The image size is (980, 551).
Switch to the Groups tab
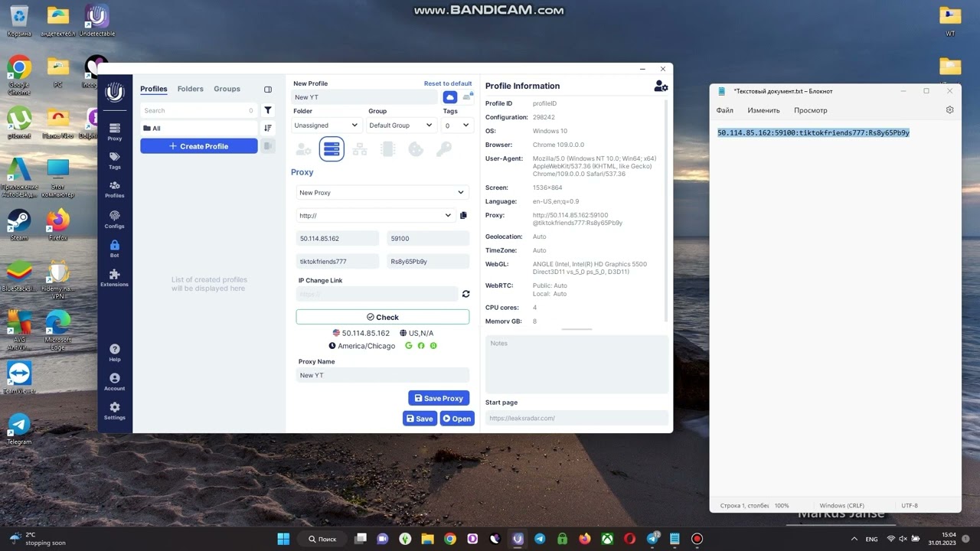(227, 89)
